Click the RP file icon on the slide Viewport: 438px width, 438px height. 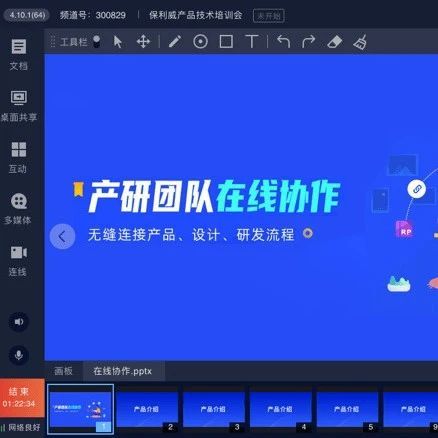404,229
